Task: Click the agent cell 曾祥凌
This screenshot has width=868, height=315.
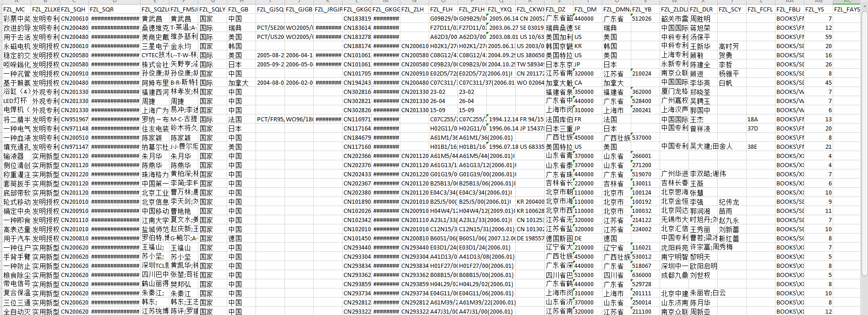Action: [703, 128]
